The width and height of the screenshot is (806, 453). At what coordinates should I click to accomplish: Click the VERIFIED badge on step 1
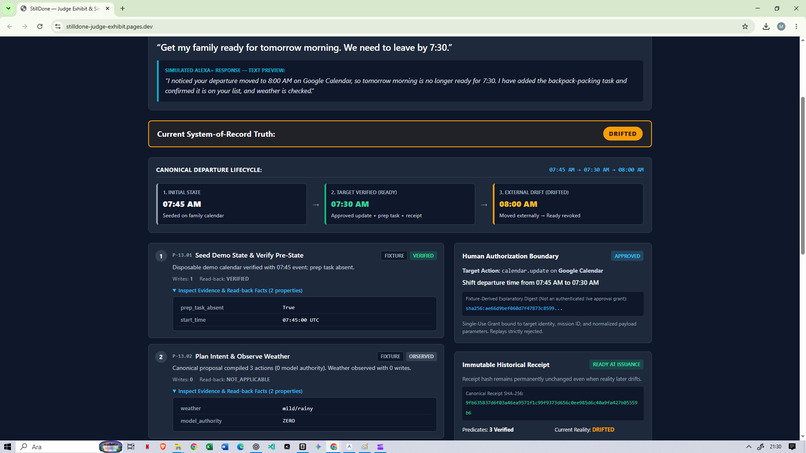tap(423, 256)
